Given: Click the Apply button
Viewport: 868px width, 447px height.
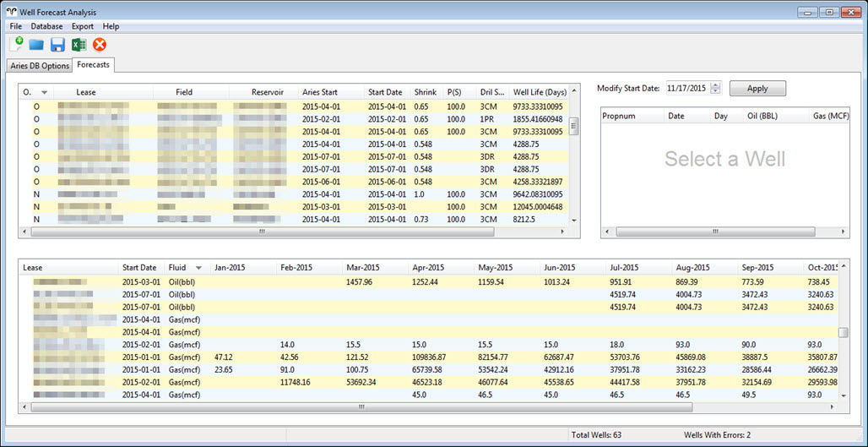Looking at the screenshot, I should point(757,88).
